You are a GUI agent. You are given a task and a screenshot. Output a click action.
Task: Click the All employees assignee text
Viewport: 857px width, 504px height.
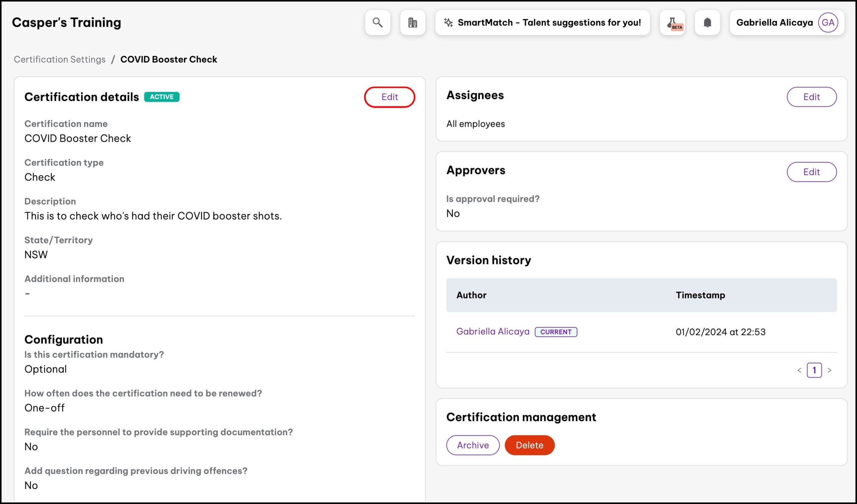[x=475, y=124]
